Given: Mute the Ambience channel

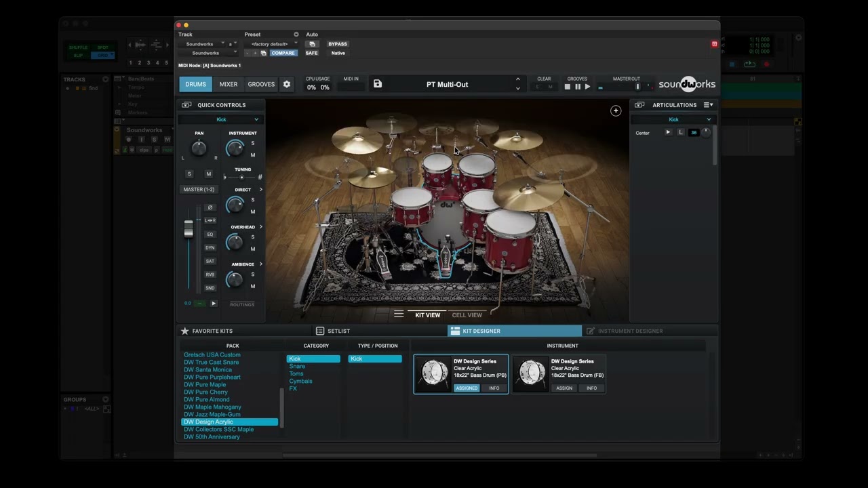Looking at the screenshot, I should click(x=253, y=286).
